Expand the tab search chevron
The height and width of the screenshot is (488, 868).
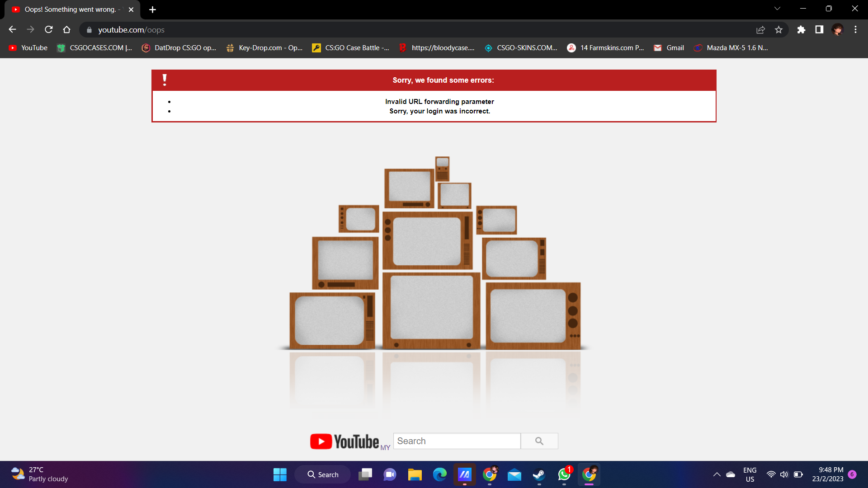tap(777, 9)
